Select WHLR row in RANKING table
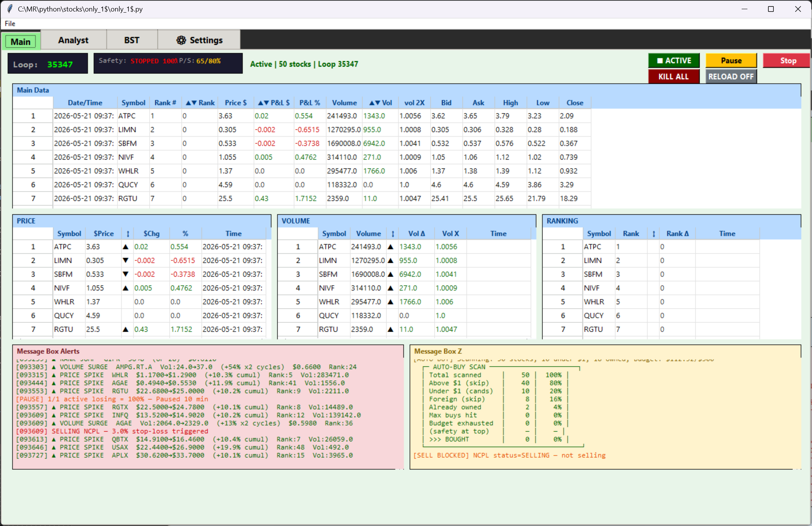 pyautogui.click(x=651, y=302)
